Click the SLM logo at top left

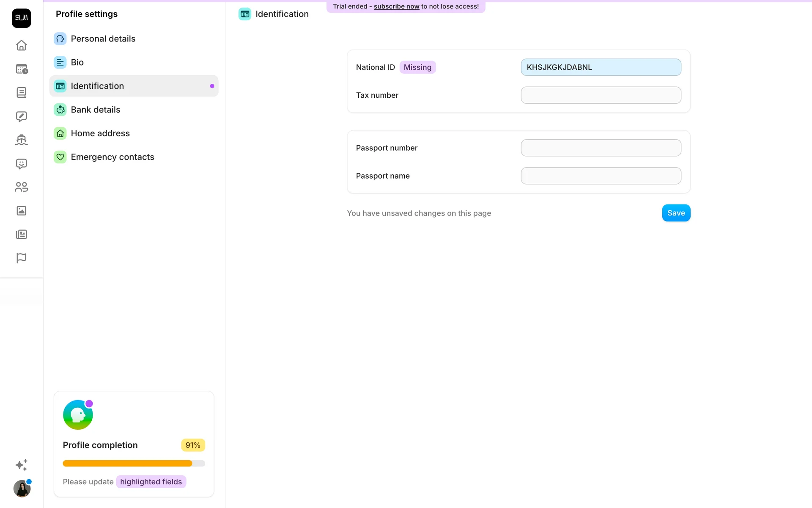(21, 18)
